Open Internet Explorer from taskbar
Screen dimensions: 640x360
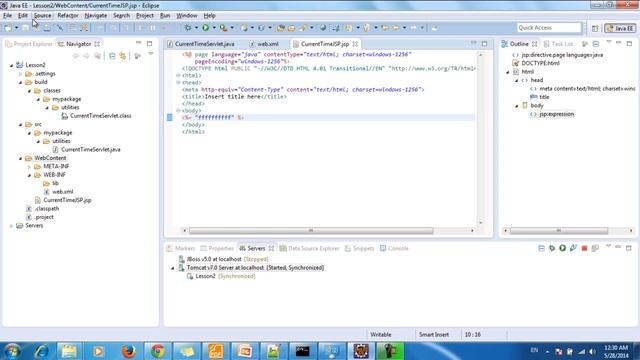(41, 351)
